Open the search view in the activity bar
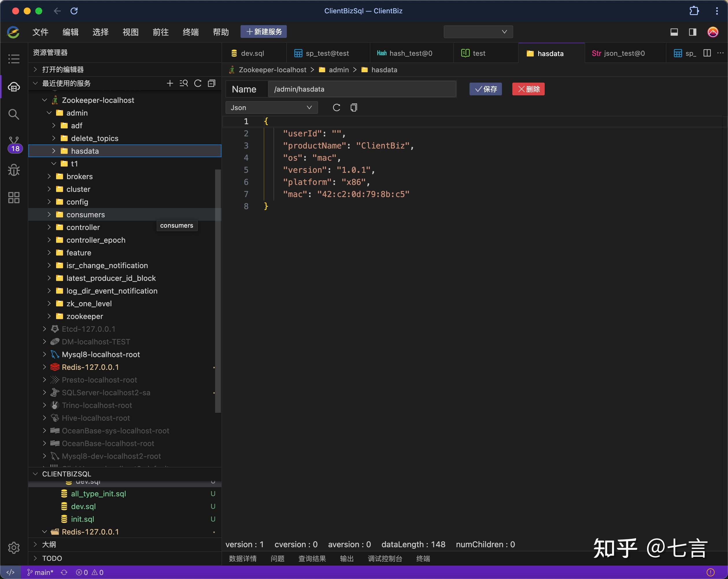The image size is (728, 579). [14, 114]
